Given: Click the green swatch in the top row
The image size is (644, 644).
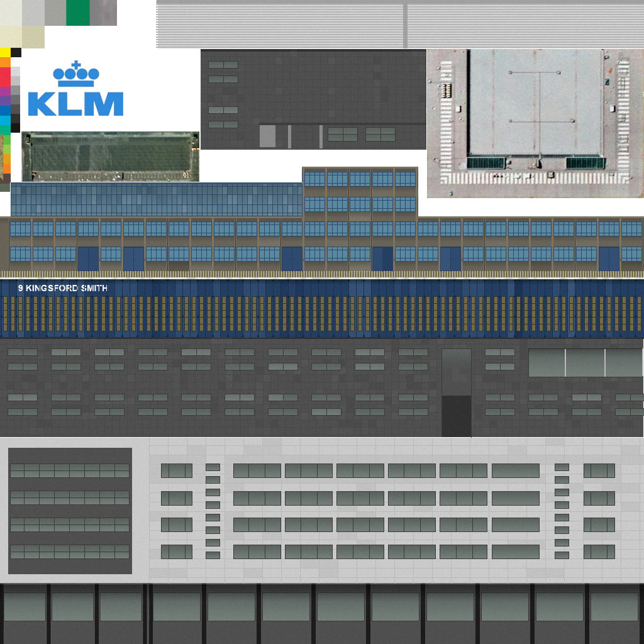Looking at the screenshot, I should 78,13.
